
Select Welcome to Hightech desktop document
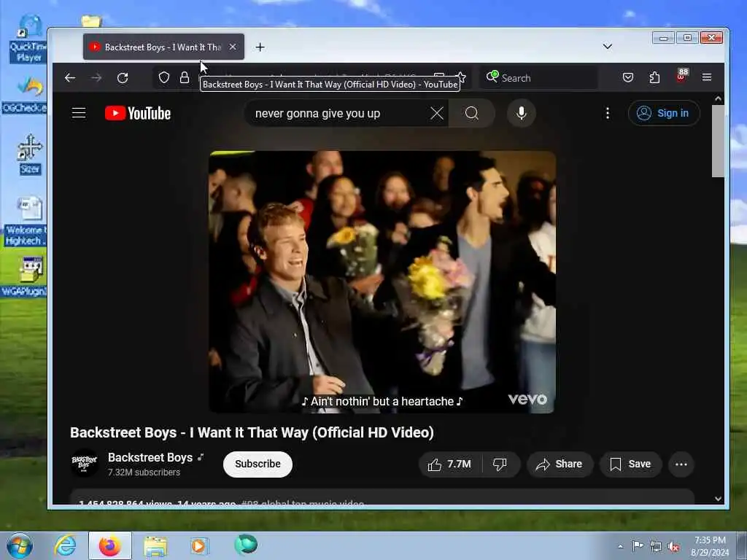[26, 222]
